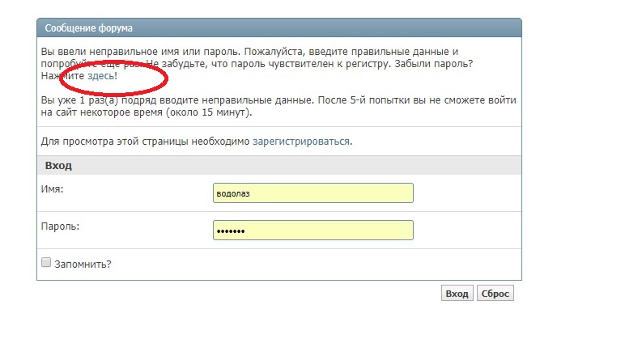Viewport: 642px width, 364px height.
Task: Click the typed username 'водолаз'
Action: pyautogui.click(x=236, y=194)
